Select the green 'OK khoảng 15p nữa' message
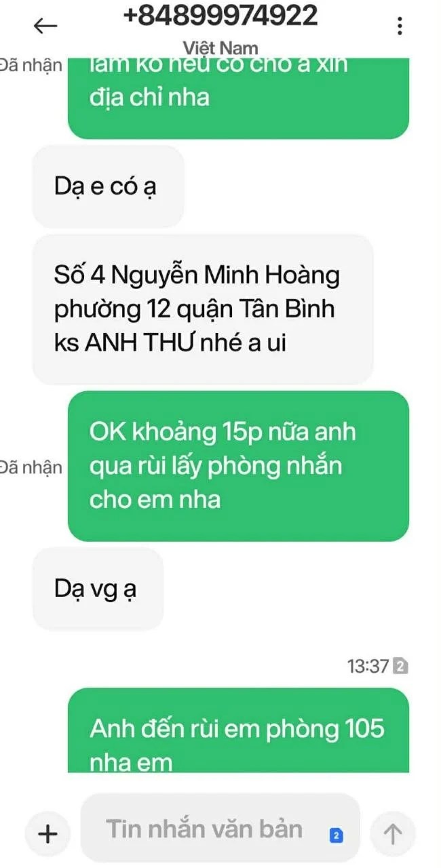Viewport: 441px width, 868px height. [238, 466]
